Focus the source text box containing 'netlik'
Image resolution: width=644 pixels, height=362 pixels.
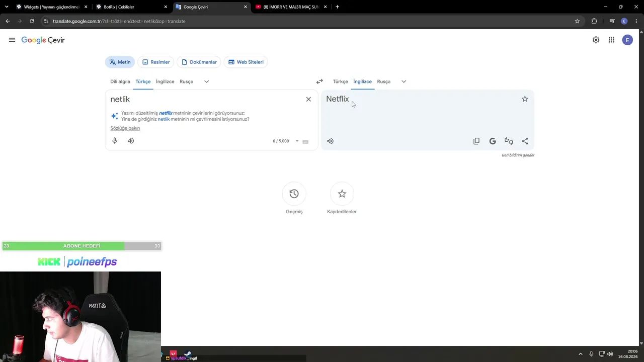(206, 100)
